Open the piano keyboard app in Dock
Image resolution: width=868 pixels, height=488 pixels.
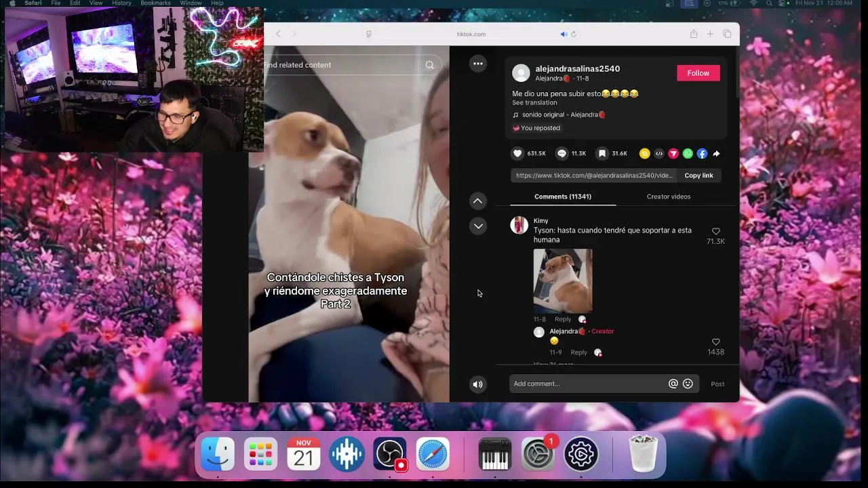[494, 454]
